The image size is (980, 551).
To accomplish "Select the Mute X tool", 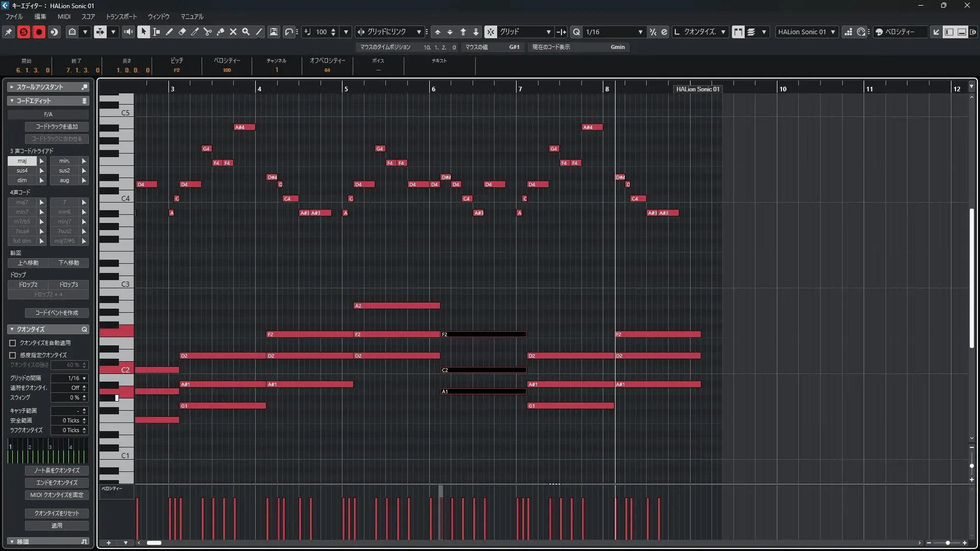I will [x=233, y=32].
